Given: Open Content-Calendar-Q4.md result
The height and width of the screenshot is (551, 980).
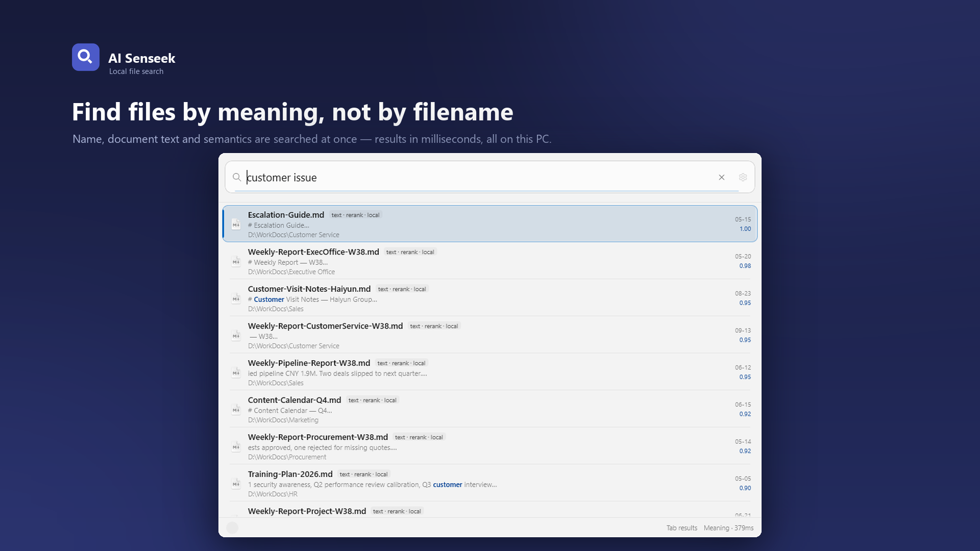Looking at the screenshot, I should 490,410.
